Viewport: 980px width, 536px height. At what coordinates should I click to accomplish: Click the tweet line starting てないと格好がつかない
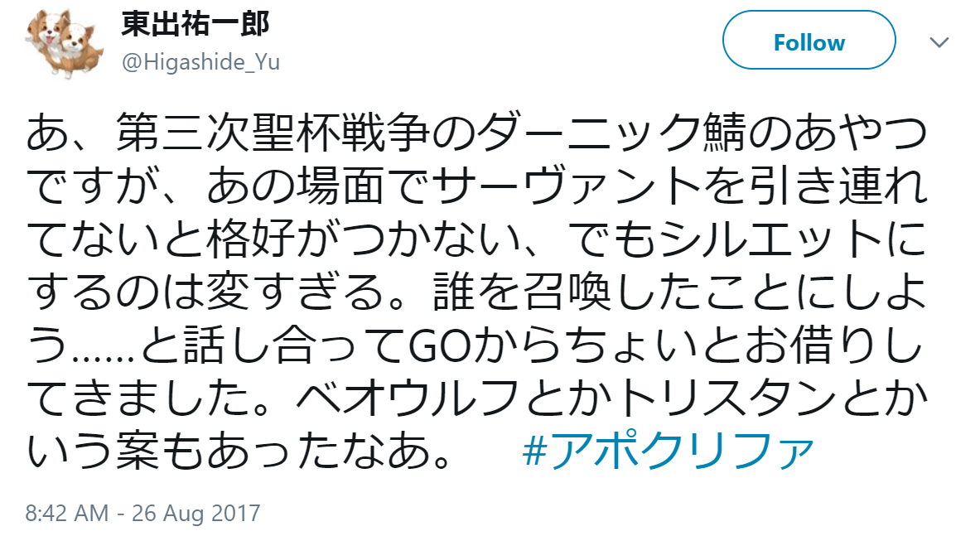(476, 240)
